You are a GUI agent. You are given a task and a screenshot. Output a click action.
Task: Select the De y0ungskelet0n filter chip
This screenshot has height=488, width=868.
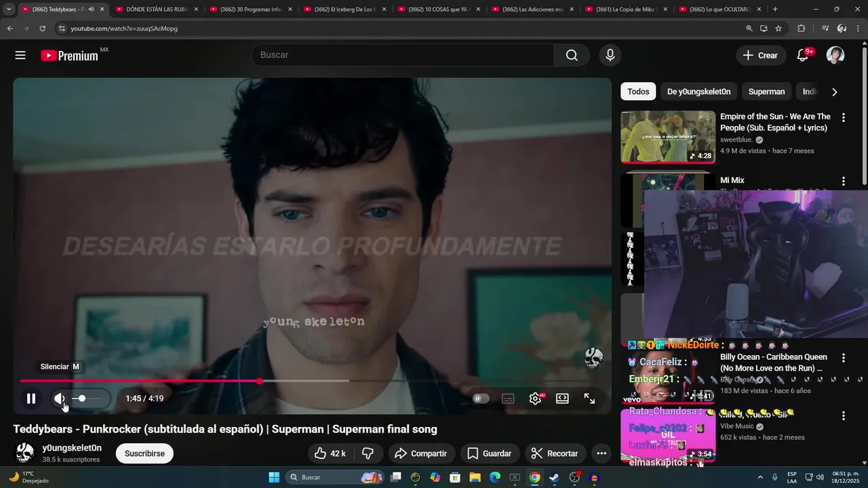(x=698, y=91)
